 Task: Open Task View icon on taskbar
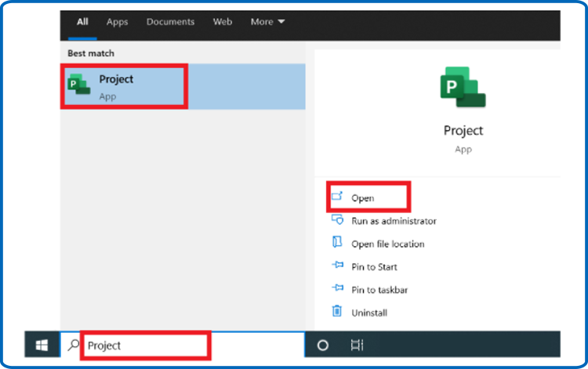357,345
